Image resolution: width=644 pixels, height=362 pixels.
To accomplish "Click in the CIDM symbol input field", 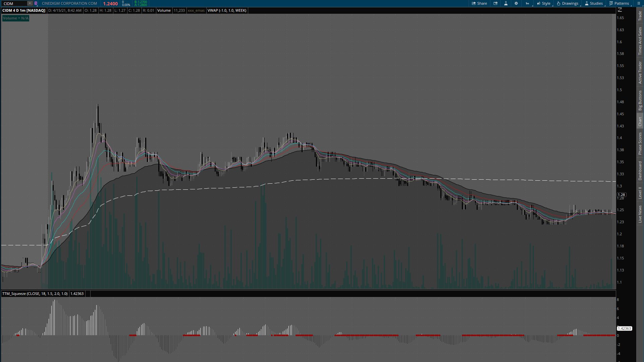I will (x=14, y=3).
